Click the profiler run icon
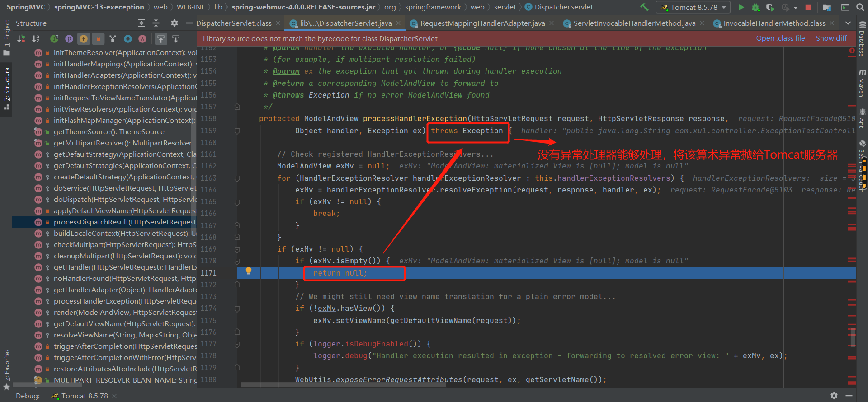The image size is (868, 402). tap(786, 7)
